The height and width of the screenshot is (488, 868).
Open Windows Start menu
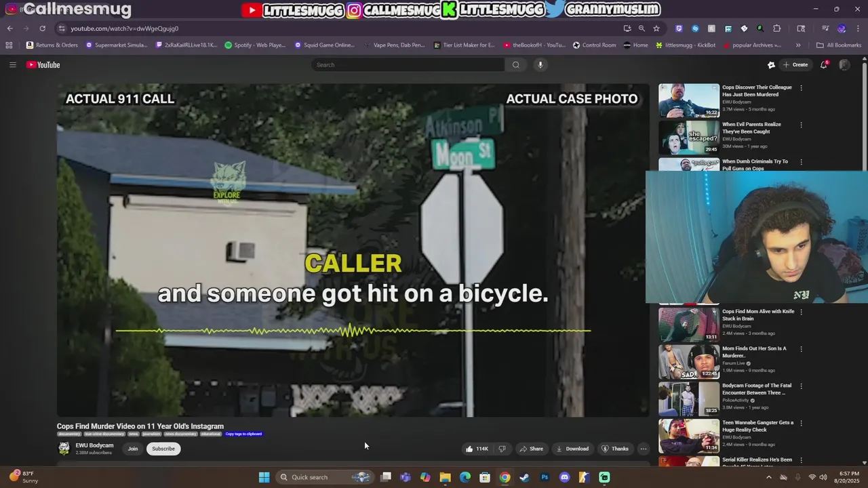click(264, 477)
